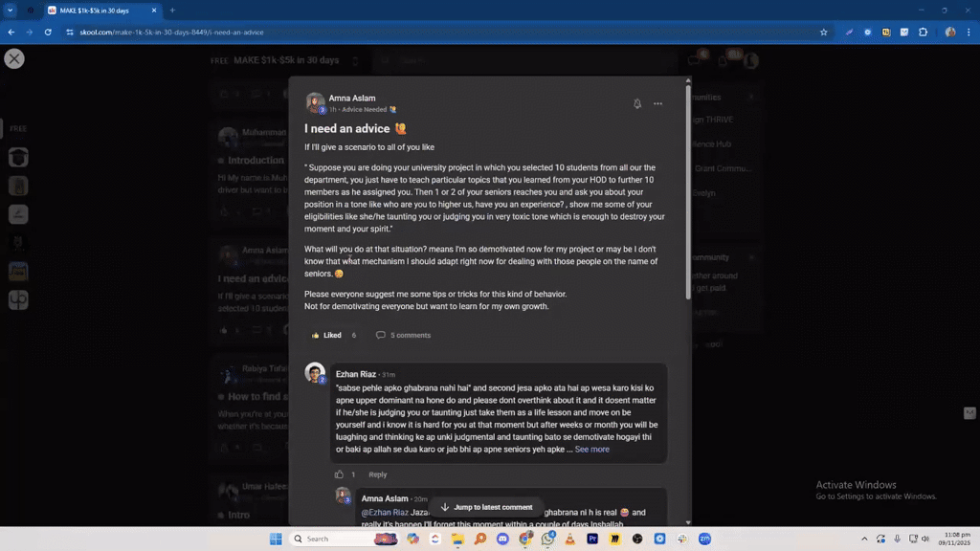Select the MAKE $1k-$5k in 30 days tab
The height and width of the screenshot is (551, 980).
95,11
